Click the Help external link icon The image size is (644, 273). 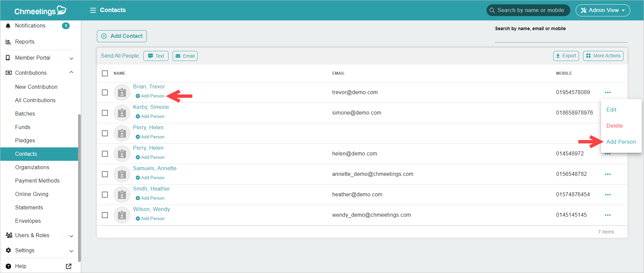[69, 266]
